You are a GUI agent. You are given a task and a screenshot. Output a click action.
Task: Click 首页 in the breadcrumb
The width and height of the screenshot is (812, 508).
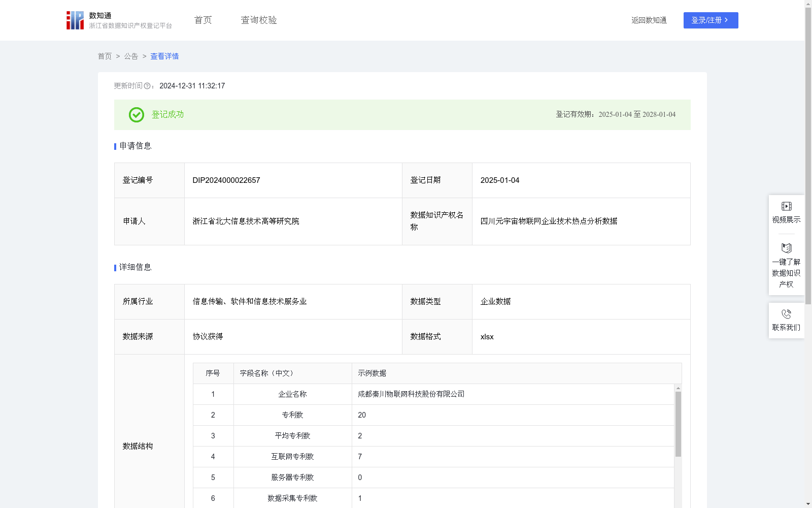(105, 56)
